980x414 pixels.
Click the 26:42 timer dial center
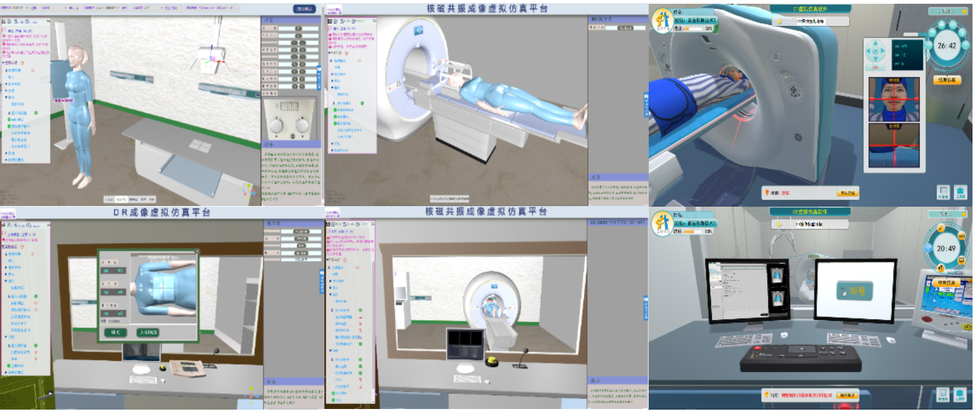click(946, 46)
